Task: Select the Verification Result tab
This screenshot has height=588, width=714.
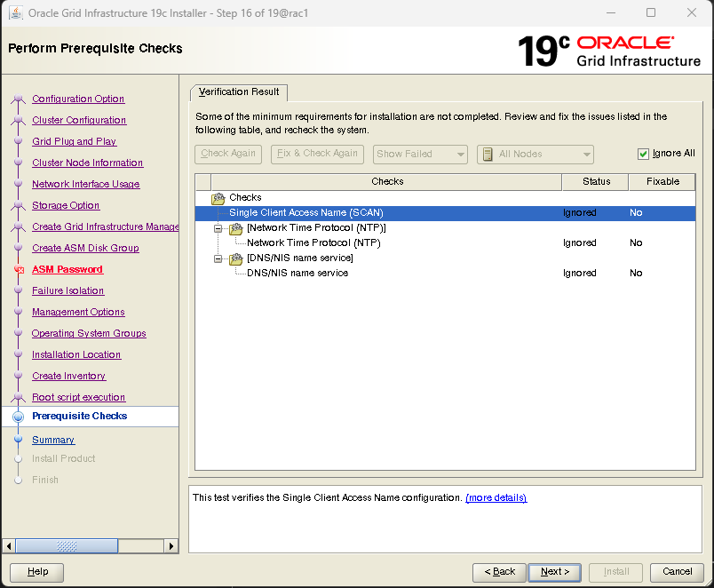Action: tap(239, 92)
